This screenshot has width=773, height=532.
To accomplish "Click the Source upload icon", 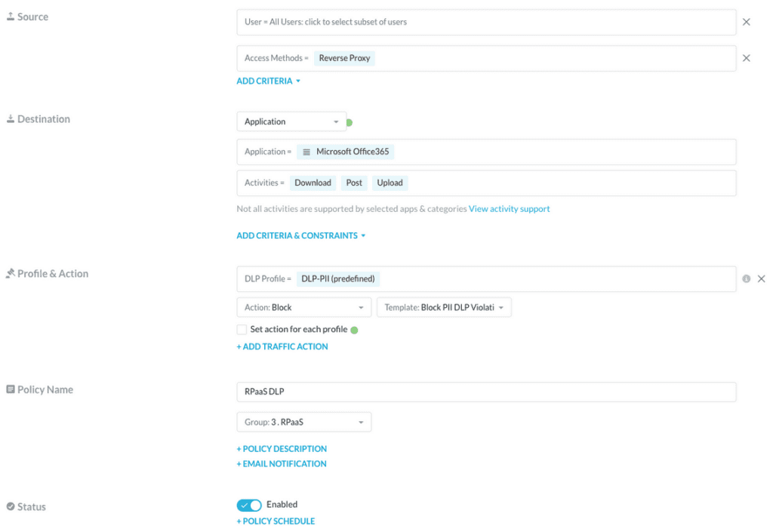I will click(11, 17).
